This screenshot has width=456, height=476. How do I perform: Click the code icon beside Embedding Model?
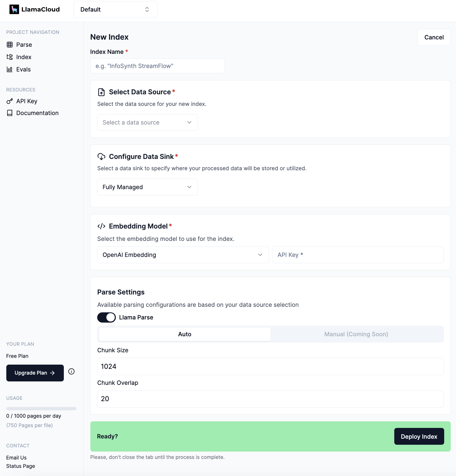101,226
